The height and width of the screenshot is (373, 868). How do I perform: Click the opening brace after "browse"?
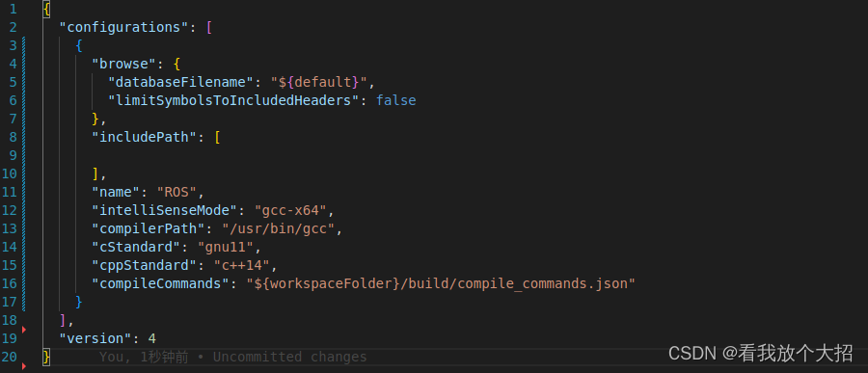coord(176,64)
